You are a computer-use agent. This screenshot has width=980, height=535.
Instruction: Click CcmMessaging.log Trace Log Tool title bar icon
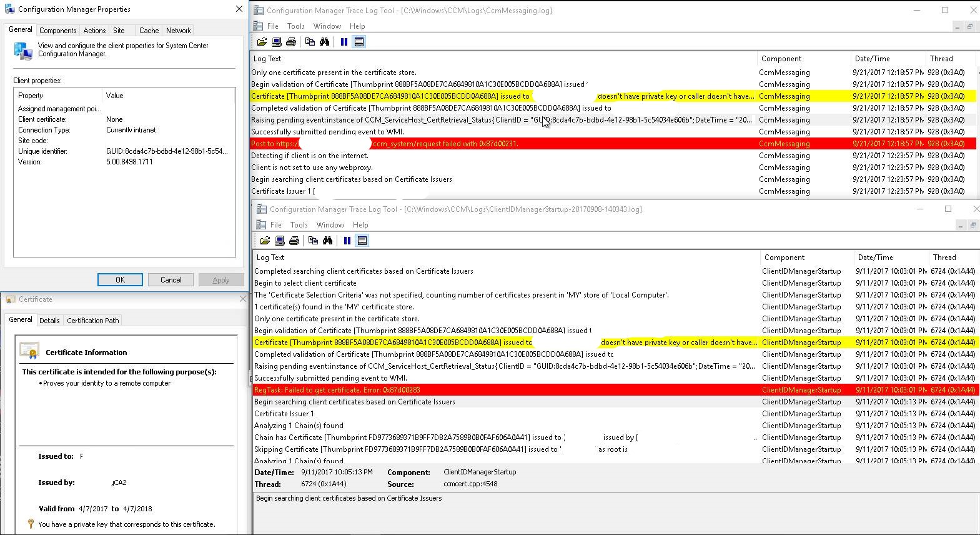258,10
